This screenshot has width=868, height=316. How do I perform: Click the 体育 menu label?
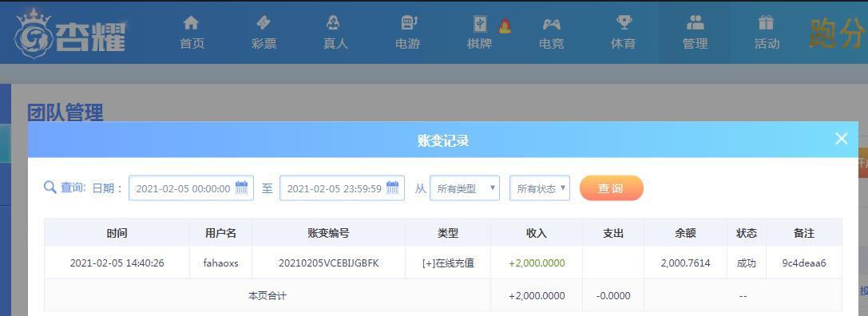point(624,44)
